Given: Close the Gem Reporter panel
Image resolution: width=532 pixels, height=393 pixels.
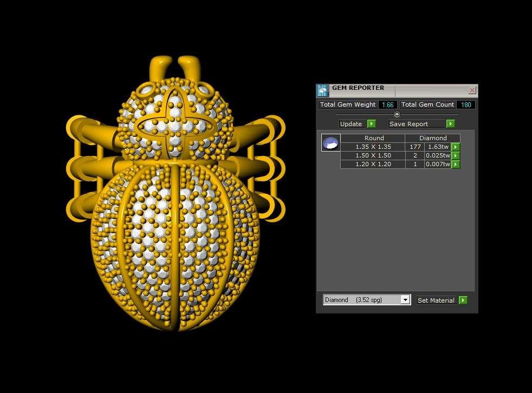Looking at the screenshot, I should tap(472, 90).
